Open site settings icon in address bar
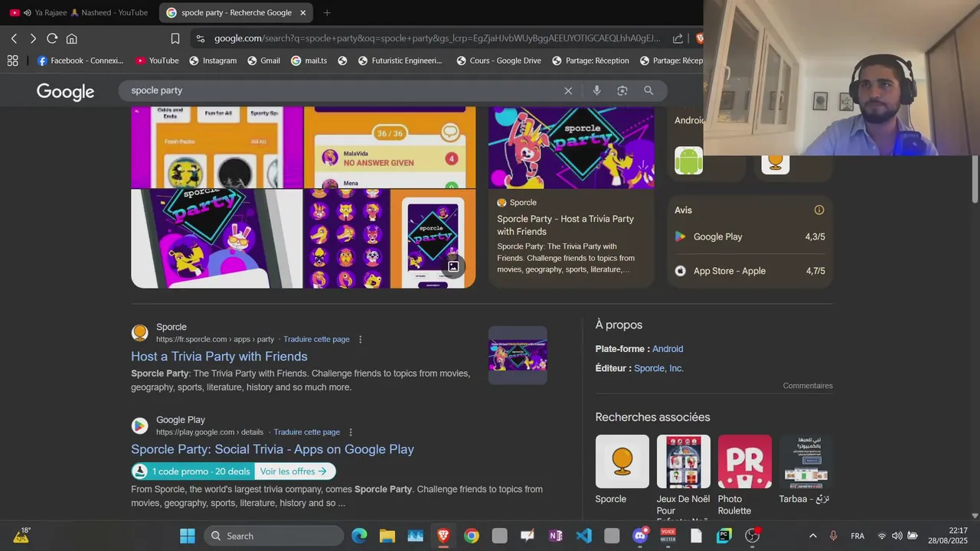 (201, 38)
